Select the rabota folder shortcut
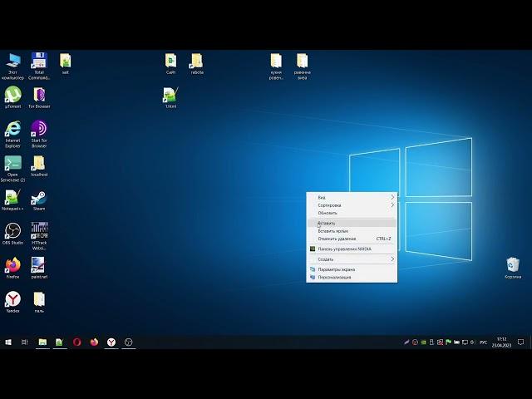Viewport: 532px width, 399px height. click(197, 63)
